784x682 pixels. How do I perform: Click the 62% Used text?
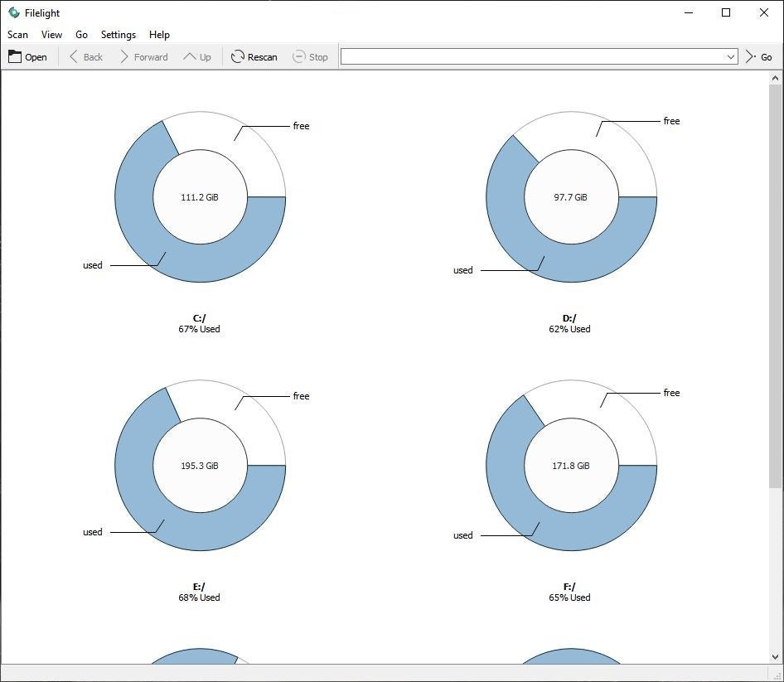point(569,329)
